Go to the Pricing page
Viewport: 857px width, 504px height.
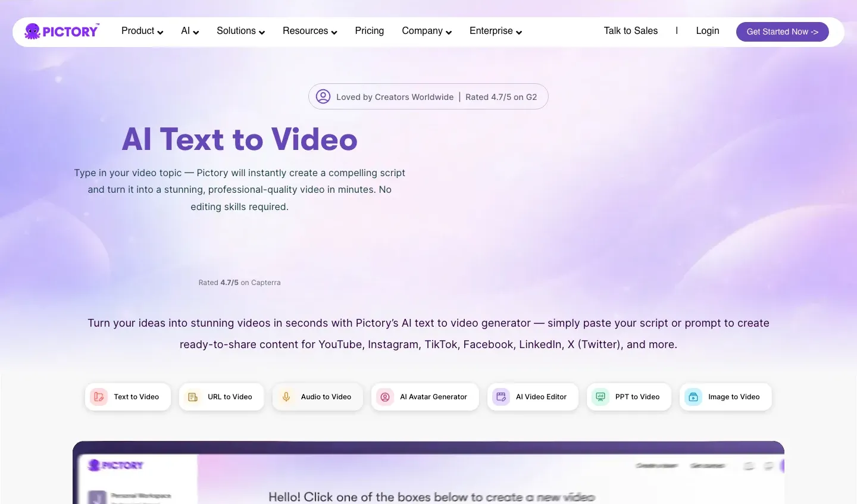tap(370, 31)
